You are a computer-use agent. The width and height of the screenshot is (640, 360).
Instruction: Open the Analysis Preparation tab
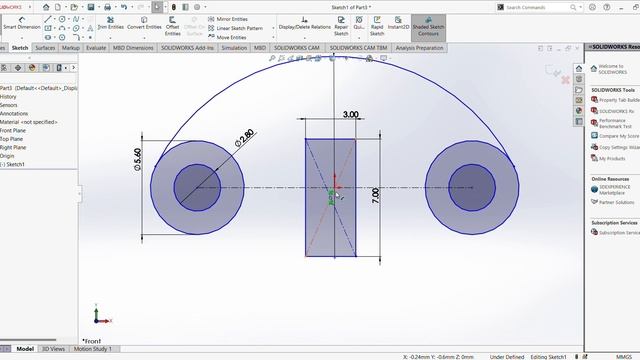pyautogui.click(x=419, y=48)
